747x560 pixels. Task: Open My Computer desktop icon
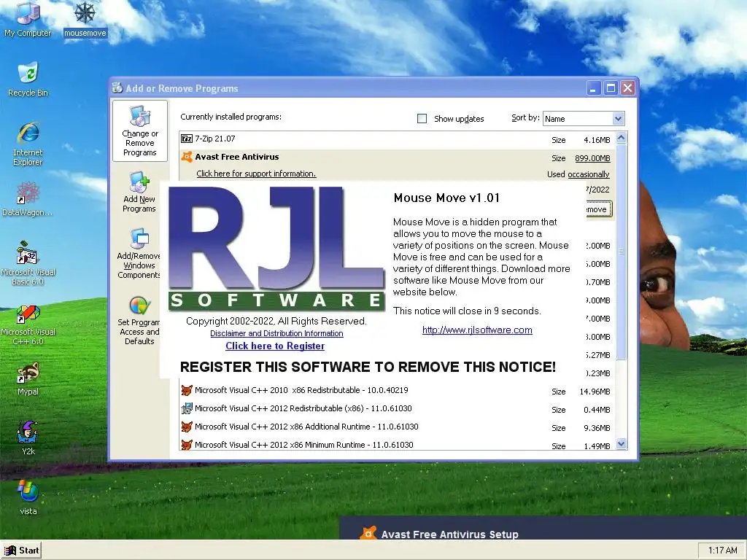(x=28, y=19)
